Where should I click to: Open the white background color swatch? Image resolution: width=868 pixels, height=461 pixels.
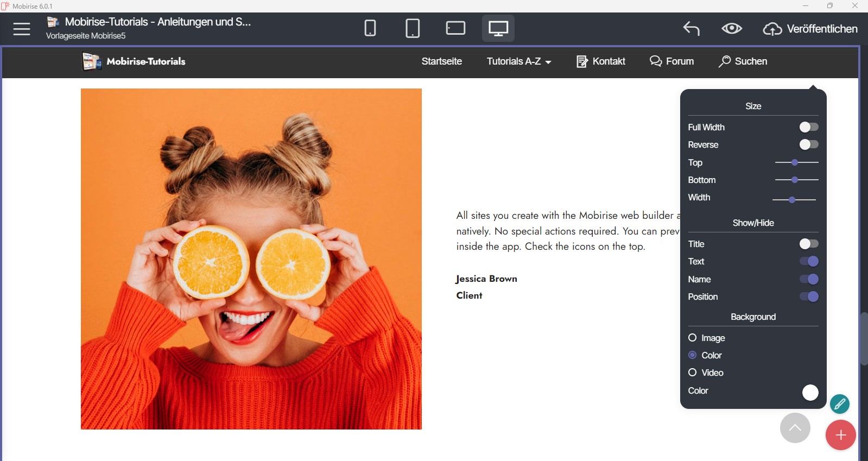[x=810, y=392]
